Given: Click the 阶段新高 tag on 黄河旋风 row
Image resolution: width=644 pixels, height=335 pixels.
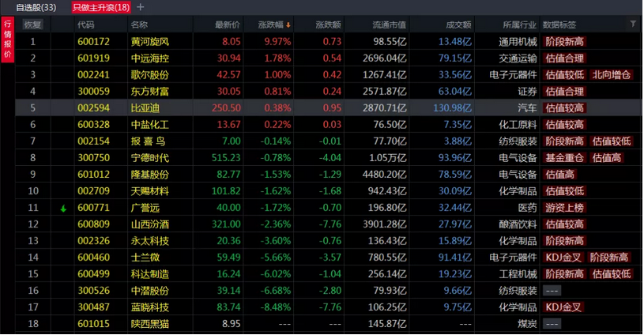Looking at the screenshot, I should [564, 41].
